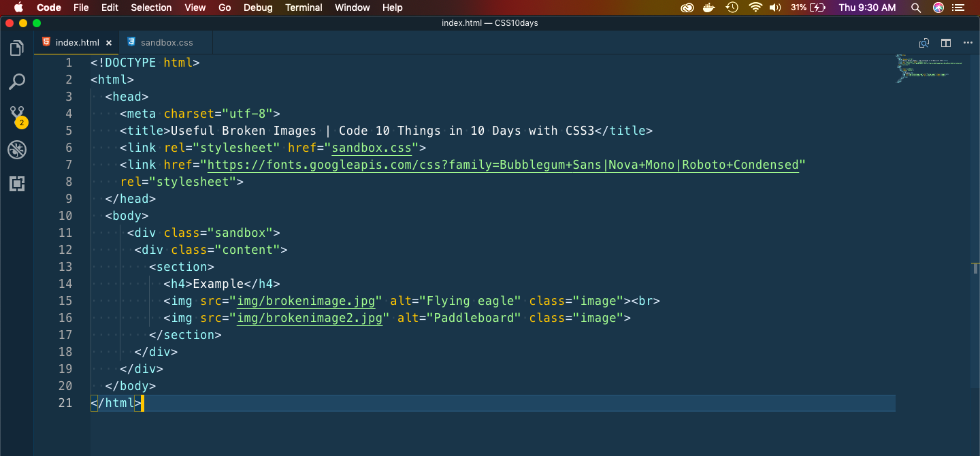980x456 pixels.
Task: Open the Wi-Fi status menu
Action: [755, 7]
